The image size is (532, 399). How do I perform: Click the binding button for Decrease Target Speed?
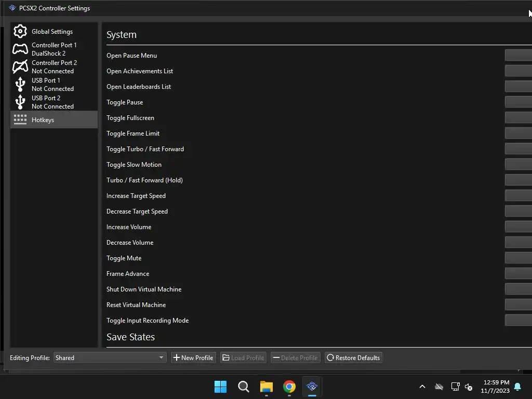click(x=518, y=211)
